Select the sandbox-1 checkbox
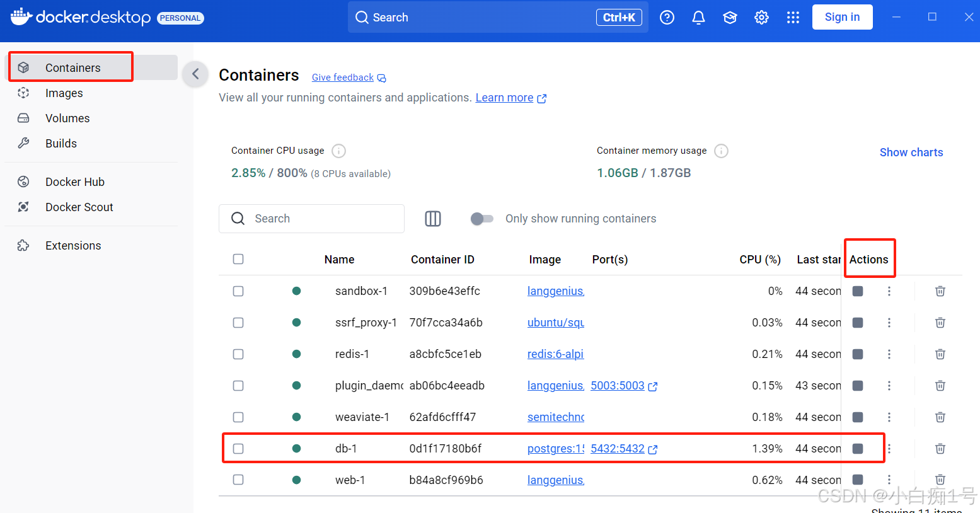Screen dimensions: 980x513 click(238, 291)
